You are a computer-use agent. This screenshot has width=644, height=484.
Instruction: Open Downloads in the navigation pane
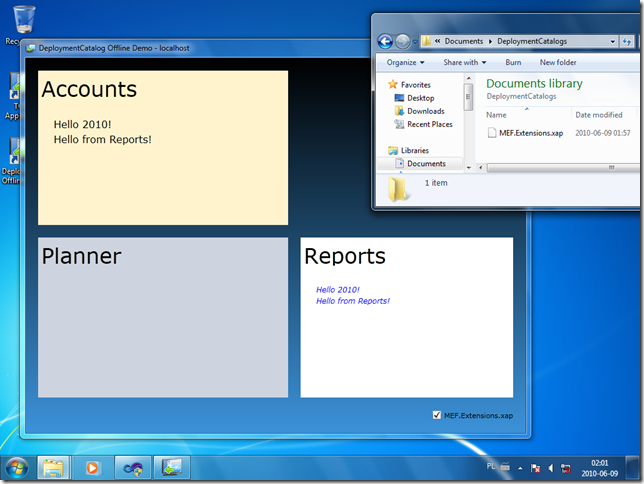tap(425, 111)
